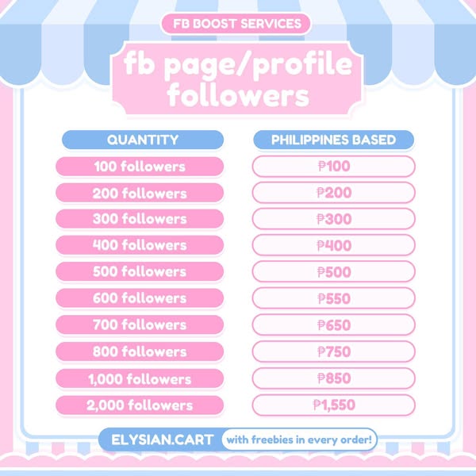Screen dimensions: 476x476
Task: Click the ₱400 price box
Action: [333, 245]
